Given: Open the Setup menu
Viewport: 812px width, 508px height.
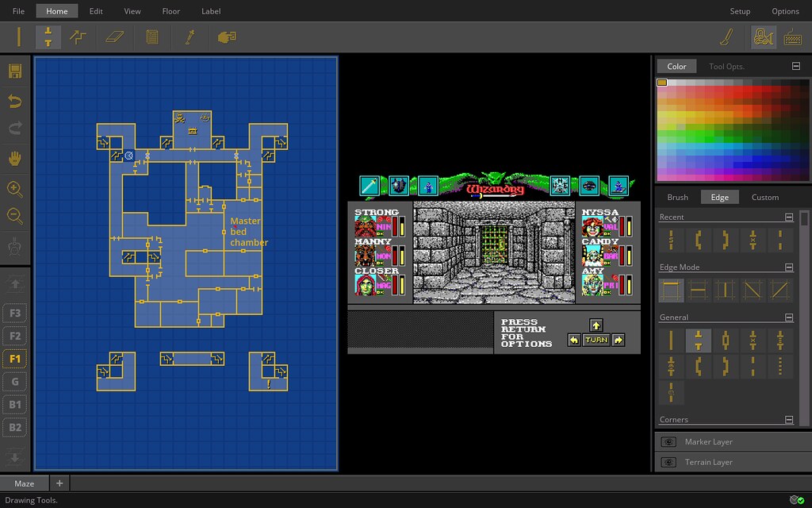Looking at the screenshot, I should [740, 11].
